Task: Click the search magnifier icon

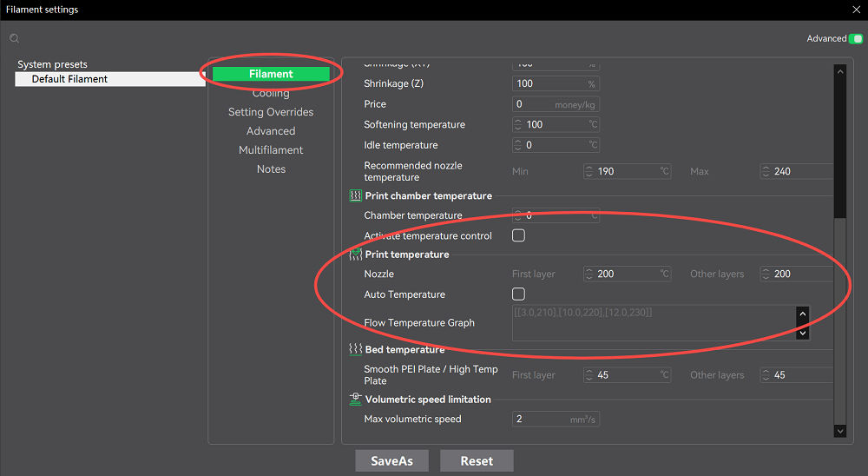Action: [x=15, y=38]
